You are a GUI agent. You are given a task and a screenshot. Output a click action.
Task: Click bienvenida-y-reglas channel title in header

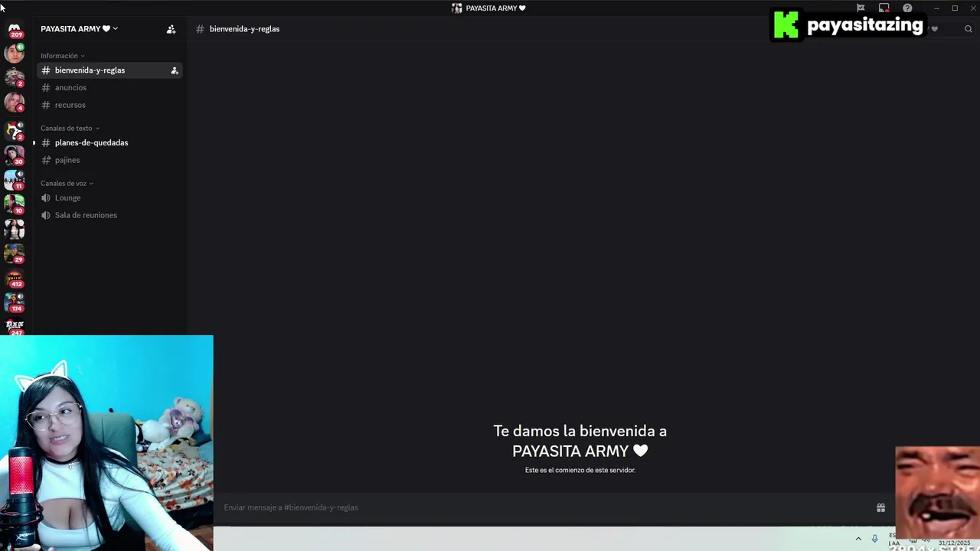244,29
